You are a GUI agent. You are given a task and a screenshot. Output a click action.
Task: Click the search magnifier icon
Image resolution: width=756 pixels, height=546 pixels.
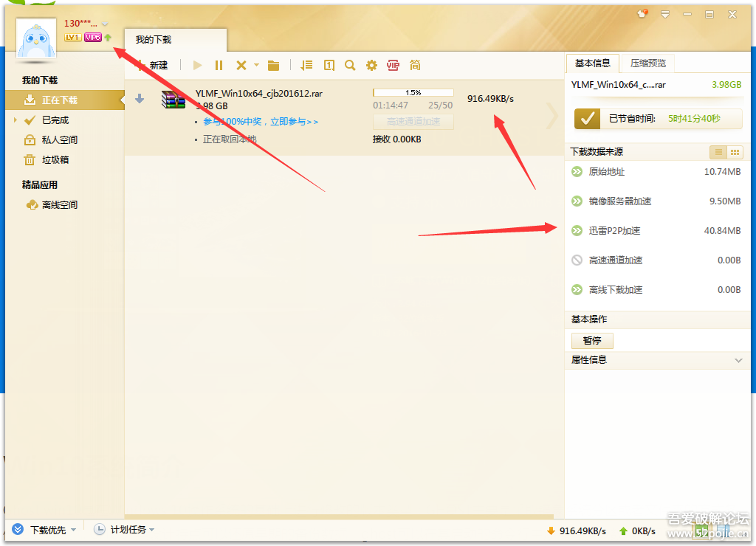point(350,65)
